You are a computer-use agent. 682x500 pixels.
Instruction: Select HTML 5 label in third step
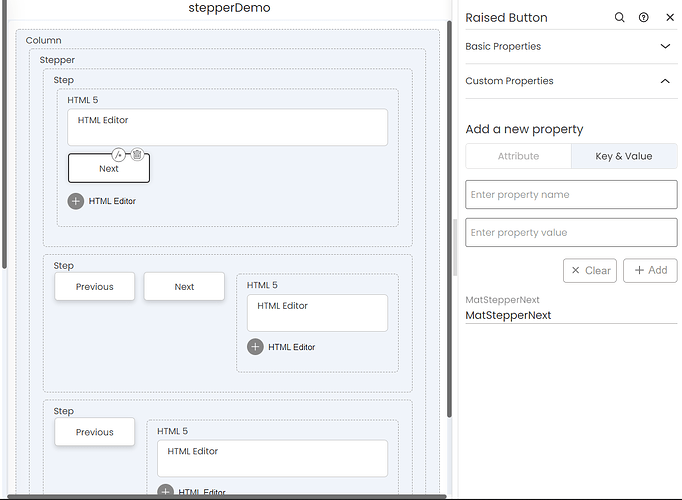[172, 431]
